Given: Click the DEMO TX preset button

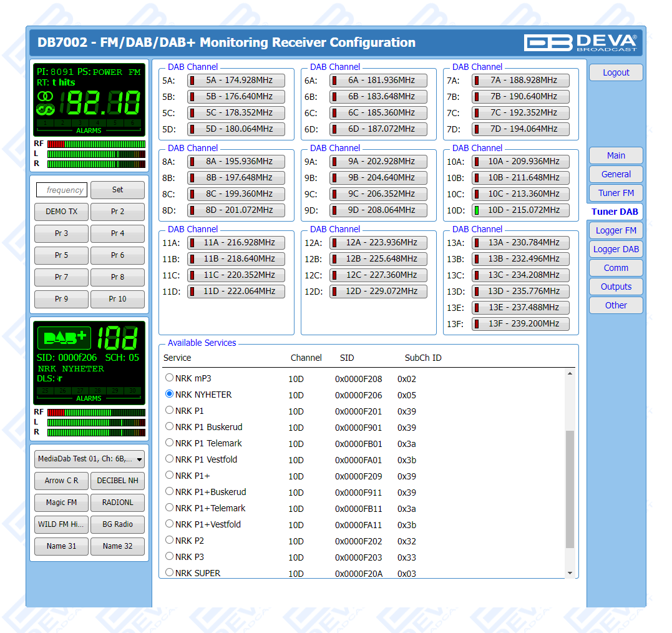Looking at the screenshot, I should point(62,212).
